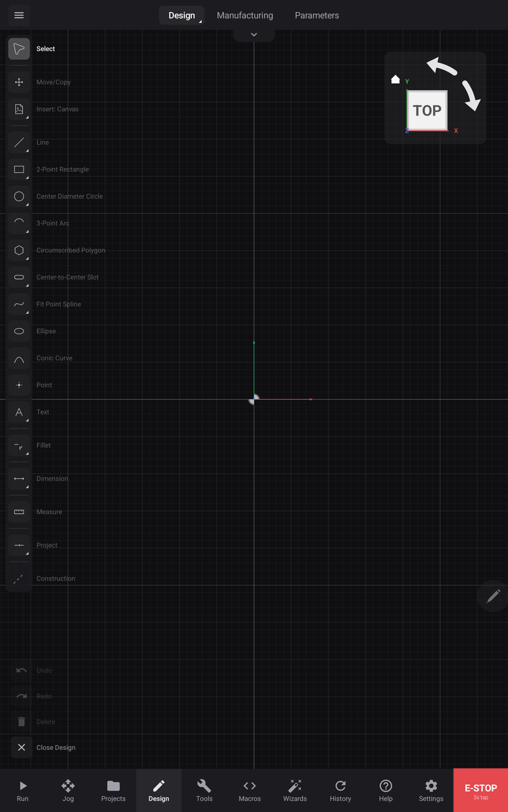The image size is (508, 812).
Task: Activate the Move/Copy tool
Action: pos(19,82)
